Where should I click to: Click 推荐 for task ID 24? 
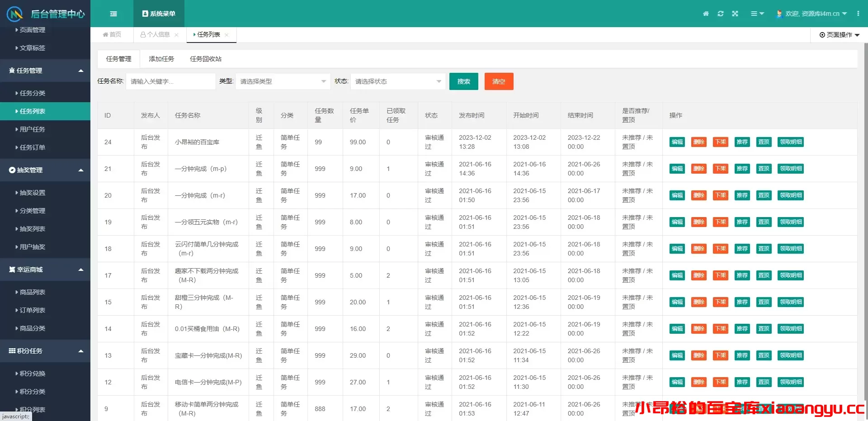click(742, 142)
